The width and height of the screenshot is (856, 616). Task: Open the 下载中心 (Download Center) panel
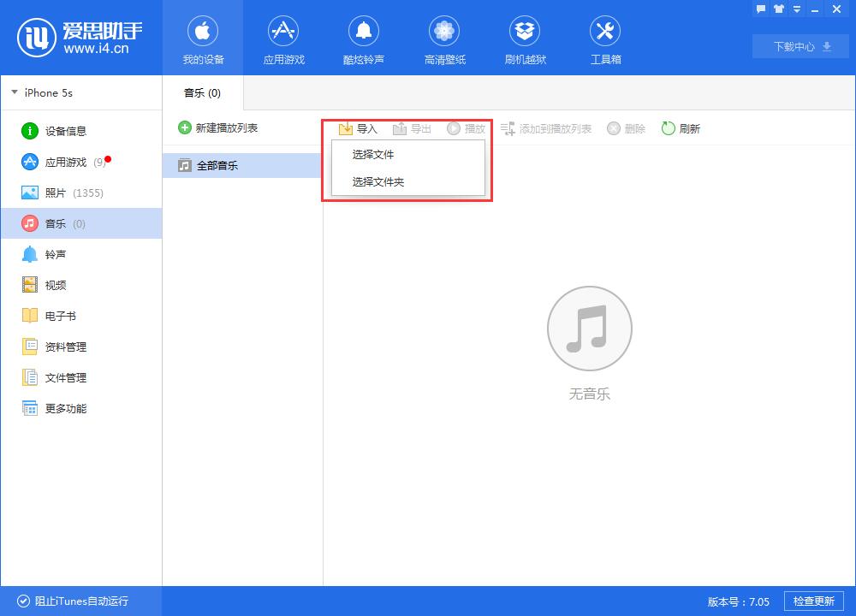799,46
